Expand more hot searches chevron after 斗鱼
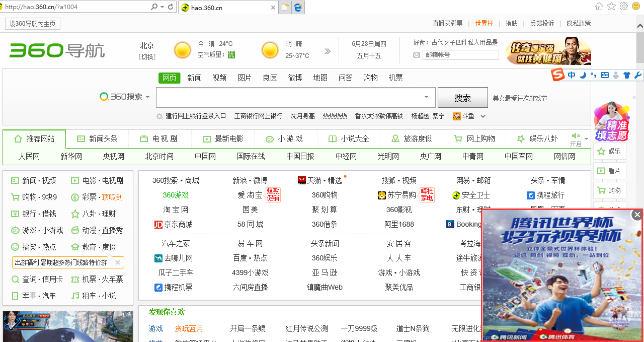The image size is (644, 342). 483,116
